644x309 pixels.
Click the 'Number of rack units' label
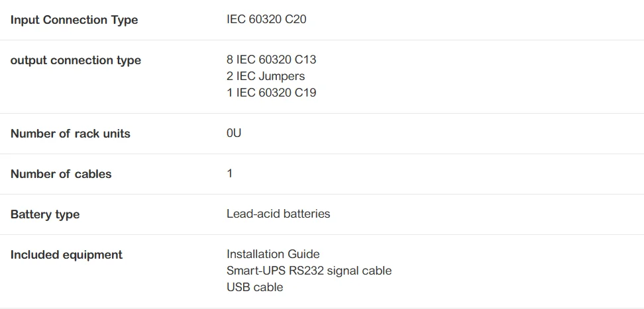[x=70, y=134]
